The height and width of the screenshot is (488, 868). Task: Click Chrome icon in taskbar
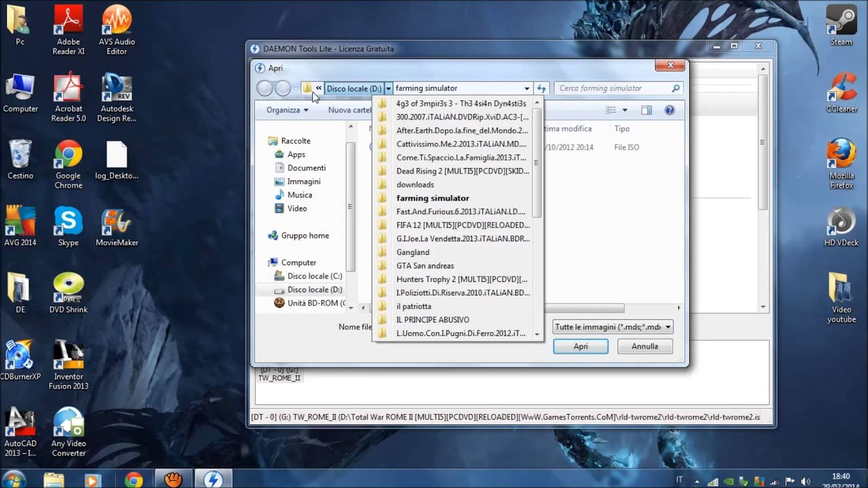(134, 480)
